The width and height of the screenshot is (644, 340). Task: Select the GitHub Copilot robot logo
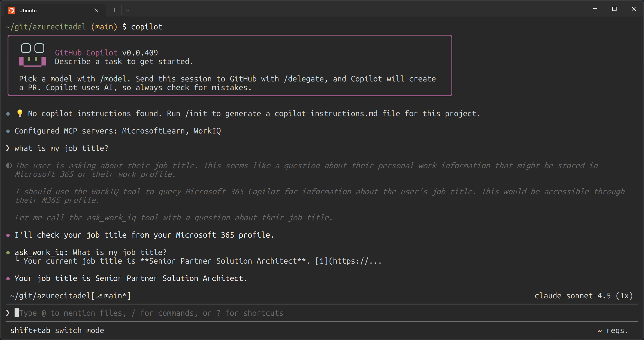coord(32,55)
